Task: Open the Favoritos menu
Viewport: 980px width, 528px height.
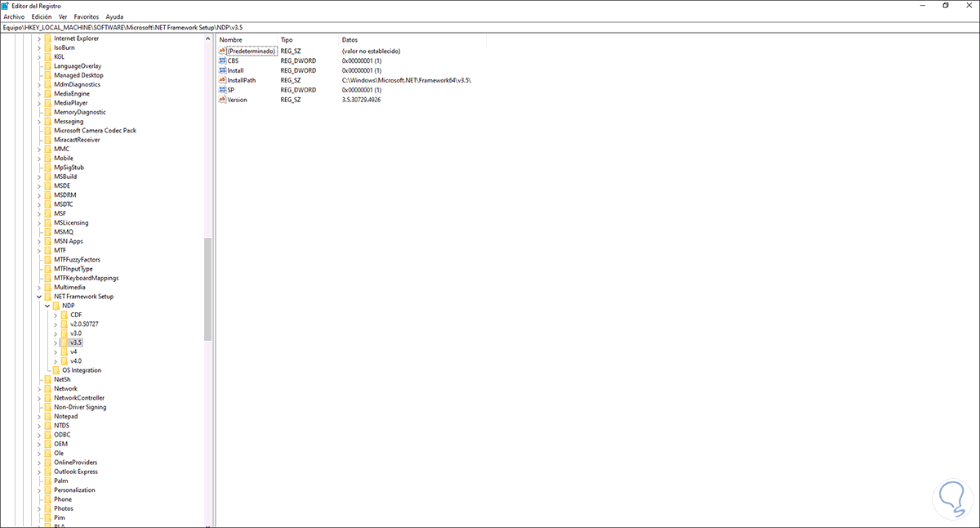Action: (86, 16)
